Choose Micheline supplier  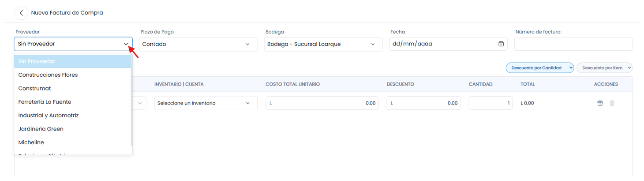pyautogui.click(x=72, y=142)
